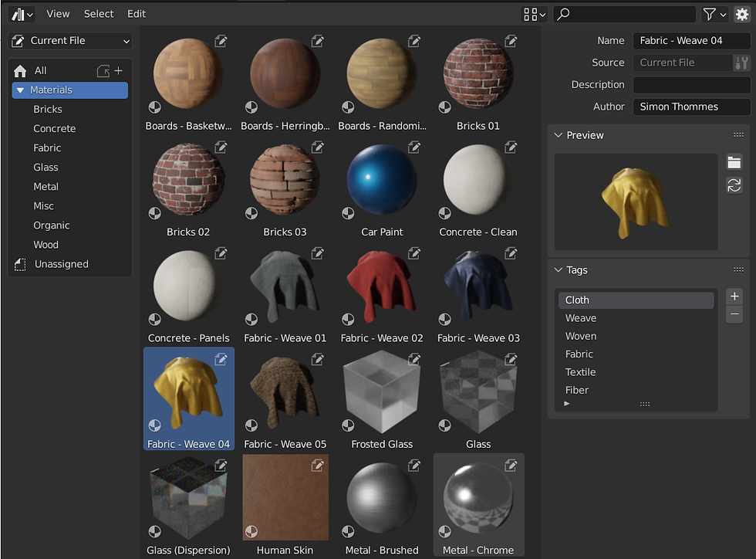
Task: Click the pencil edit icon on Human Skin
Action: click(x=317, y=466)
